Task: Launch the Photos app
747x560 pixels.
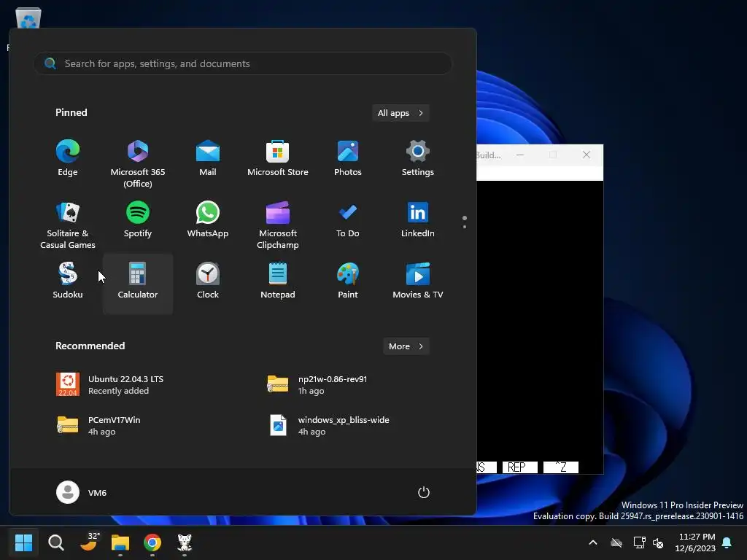Action: click(348, 160)
